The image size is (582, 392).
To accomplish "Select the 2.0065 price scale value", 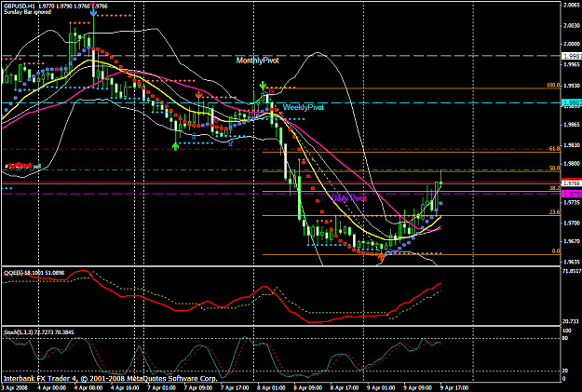I will coord(572,5).
